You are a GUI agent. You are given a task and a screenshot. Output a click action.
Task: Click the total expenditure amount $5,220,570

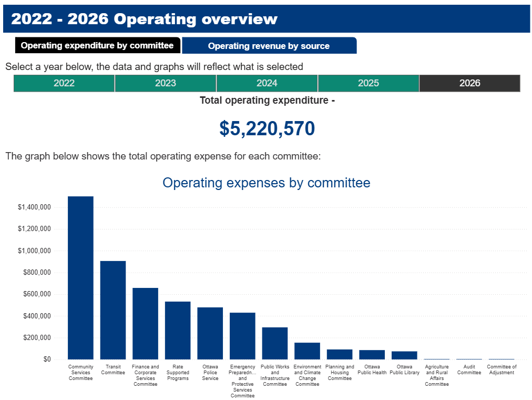pos(267,128)
